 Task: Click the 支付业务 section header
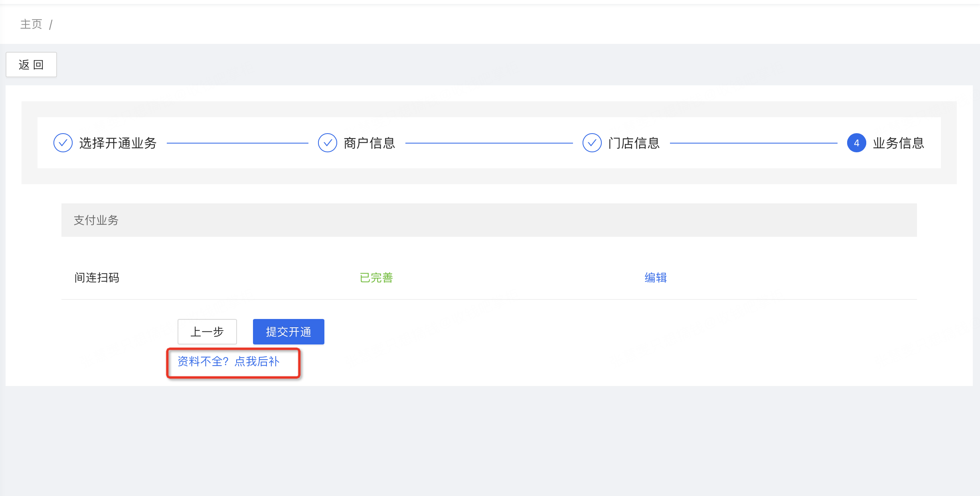[489, 220]
